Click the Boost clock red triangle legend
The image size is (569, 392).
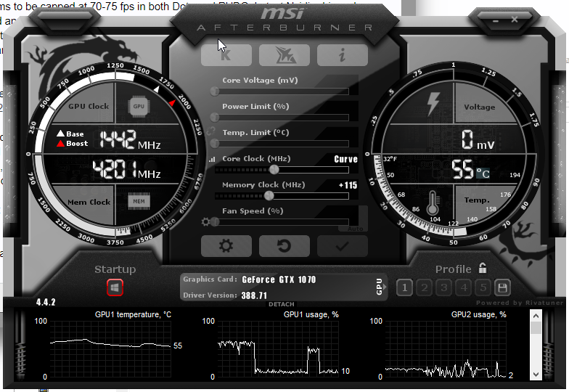coord(61,144)
